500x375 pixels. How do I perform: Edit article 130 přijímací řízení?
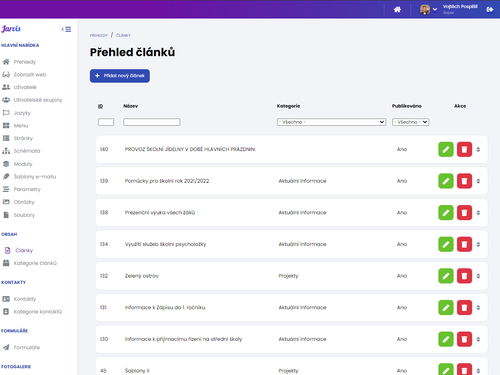pos(446,339)
